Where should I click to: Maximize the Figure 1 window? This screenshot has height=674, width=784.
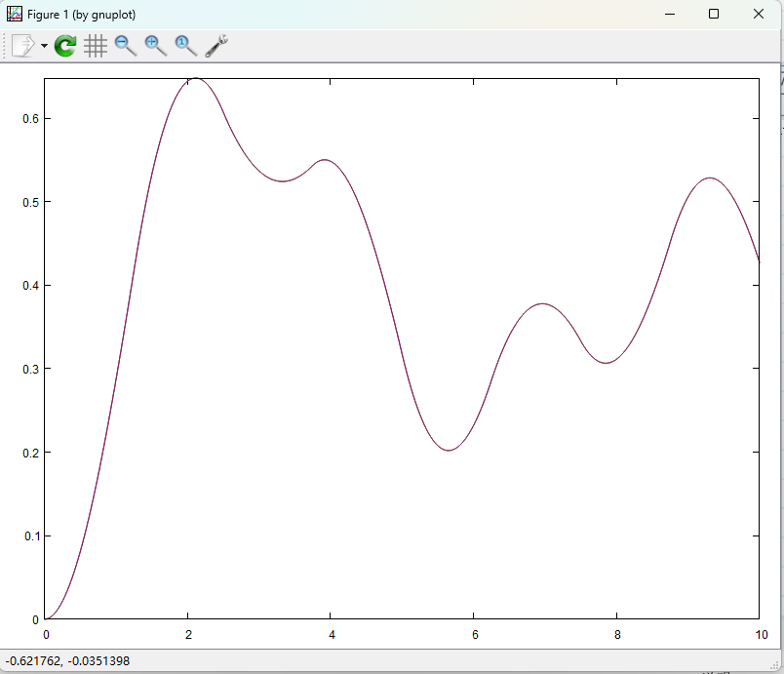pos(714,14)
